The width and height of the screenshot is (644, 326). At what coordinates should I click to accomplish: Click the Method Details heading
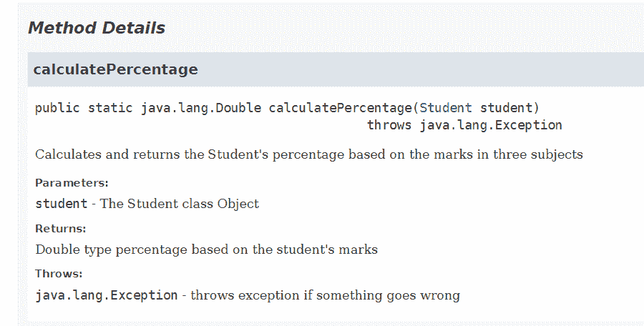[97, 29]
